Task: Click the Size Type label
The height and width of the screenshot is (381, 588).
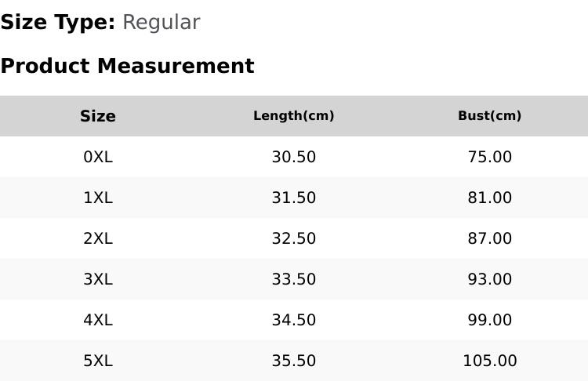Action: [58, 23]
